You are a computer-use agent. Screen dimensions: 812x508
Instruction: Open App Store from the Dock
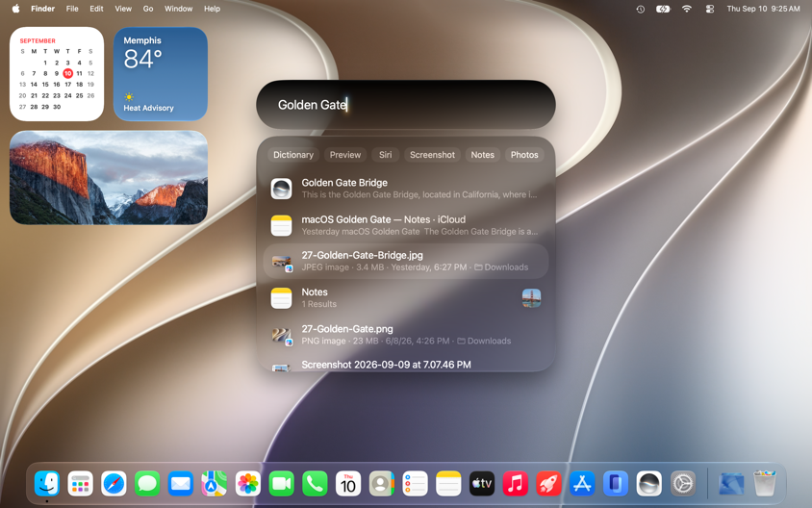(x=582, y=484)
